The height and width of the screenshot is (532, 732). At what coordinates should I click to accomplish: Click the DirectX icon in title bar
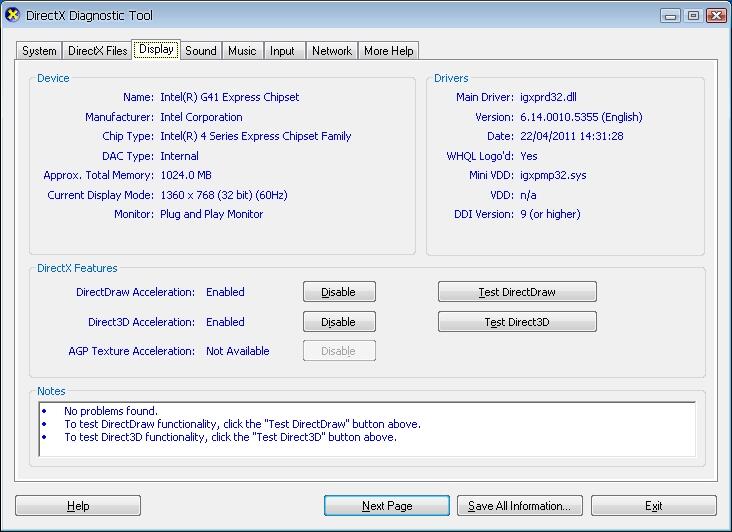click(x=13, y=15)
